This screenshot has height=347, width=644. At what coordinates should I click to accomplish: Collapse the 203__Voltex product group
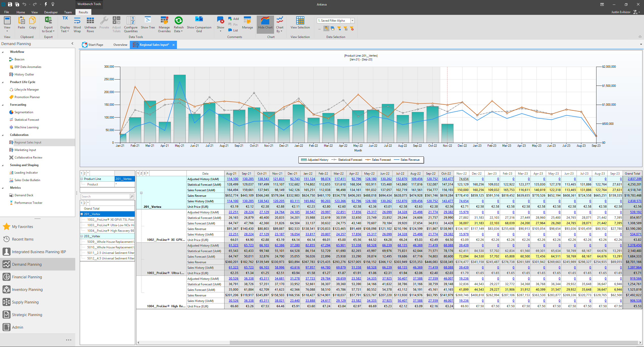tap(82, 236)
